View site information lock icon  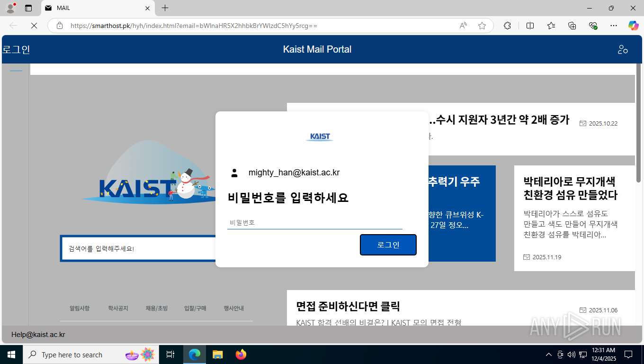click(x=60, y=26)
